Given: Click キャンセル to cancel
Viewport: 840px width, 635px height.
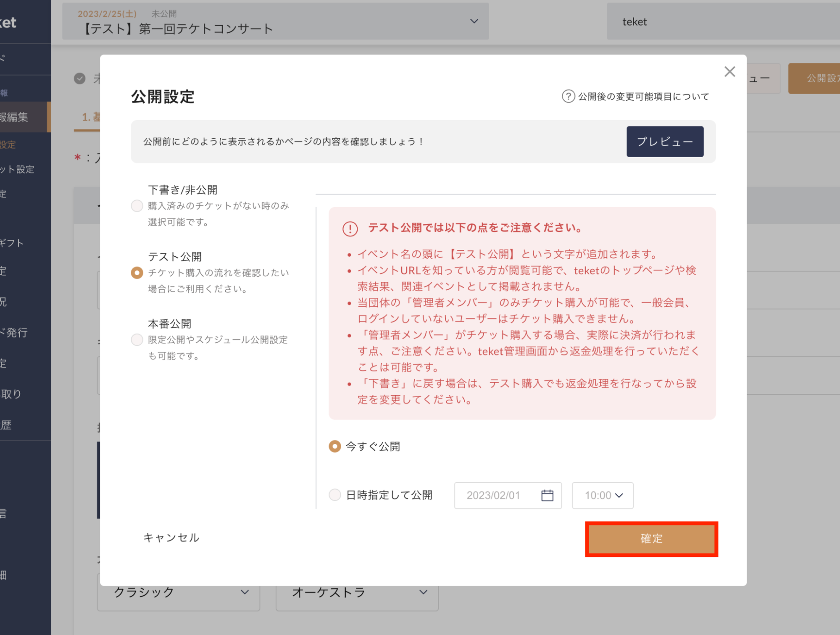Looking at the screenshot, I should click(x=171, y=538).
